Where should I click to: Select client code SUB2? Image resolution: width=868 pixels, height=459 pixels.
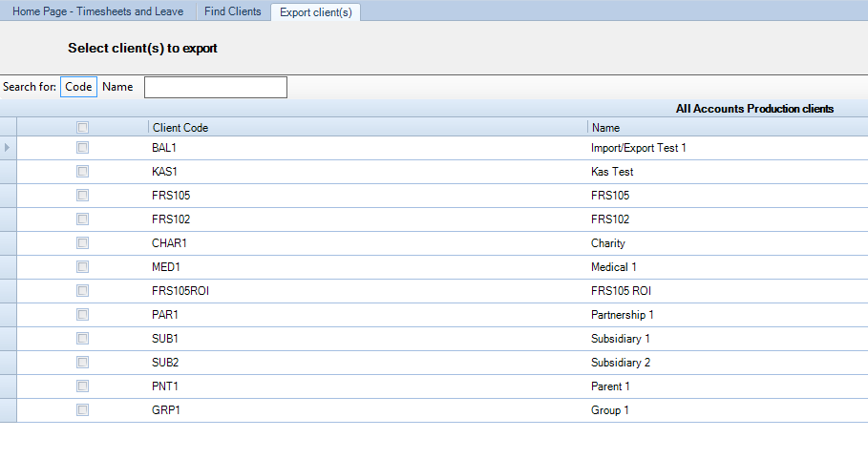[x=165, y=363]
